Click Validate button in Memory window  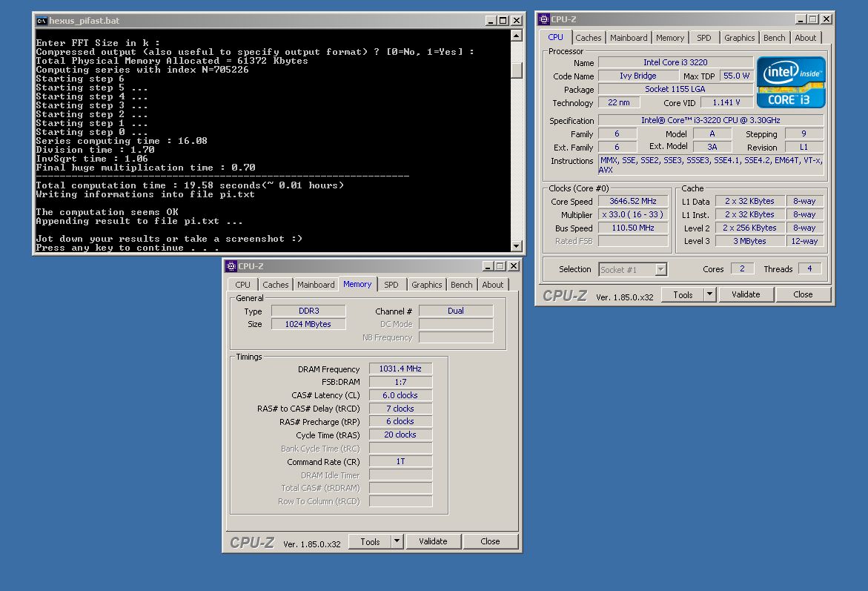tap(433, 542)
